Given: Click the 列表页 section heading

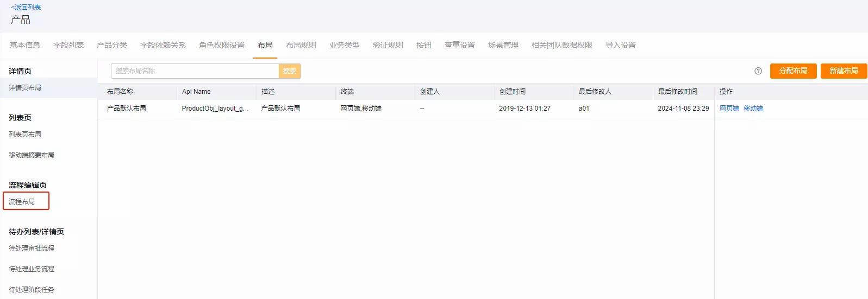Looking at the screenshot, I should (20, 118).
